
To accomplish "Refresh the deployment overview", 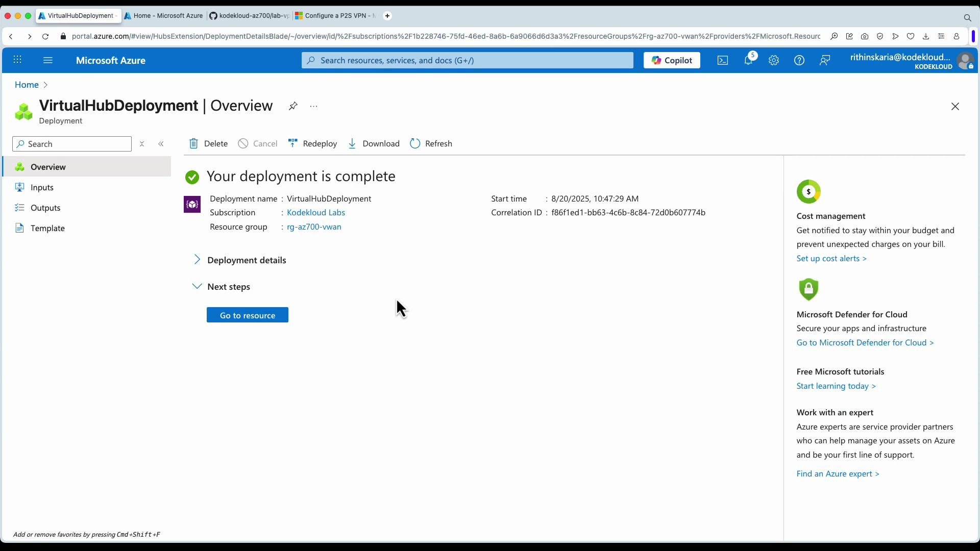I will 431,143.
